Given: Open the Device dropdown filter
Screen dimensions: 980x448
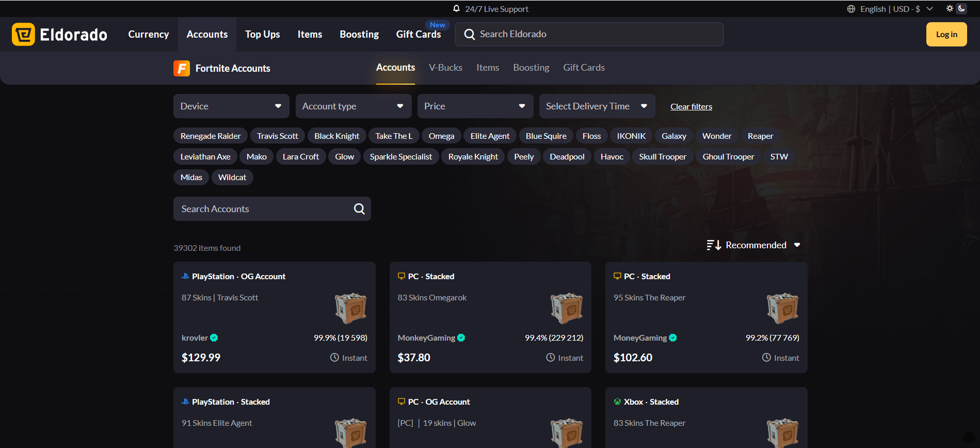Looking at the screenshot, I should point(231,106).
